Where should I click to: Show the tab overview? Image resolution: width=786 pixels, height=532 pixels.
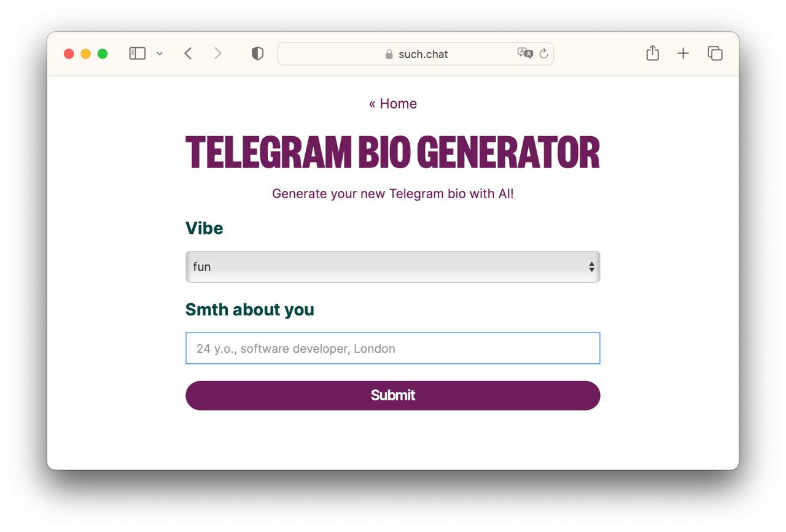(715, 53)
